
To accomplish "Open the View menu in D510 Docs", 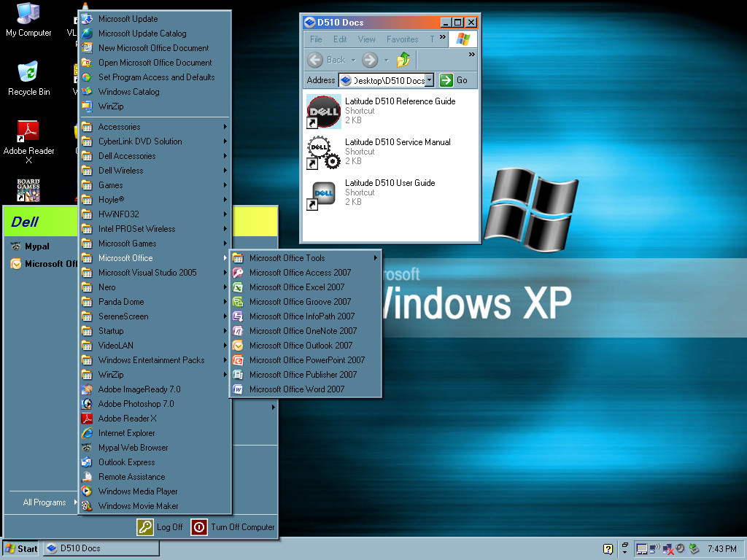I will 366,39.
